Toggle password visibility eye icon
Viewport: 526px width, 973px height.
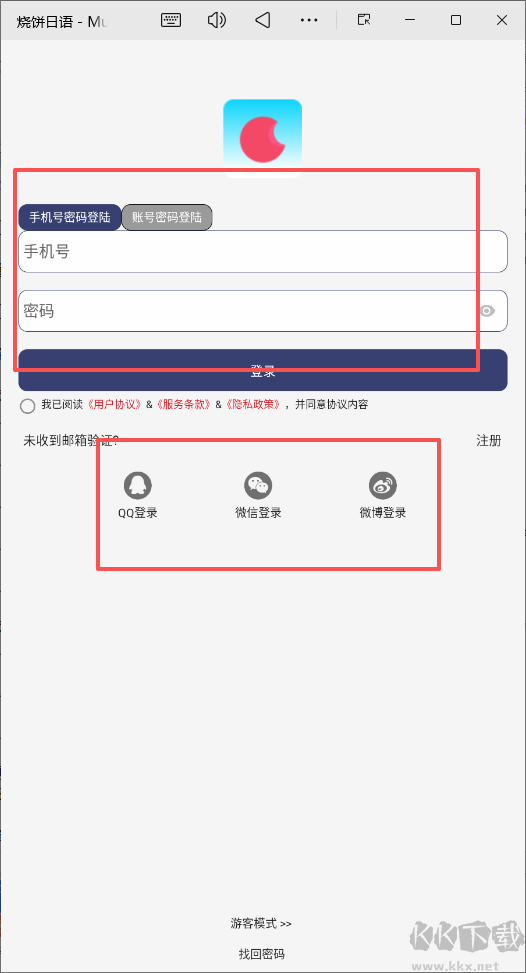[x=488, y=311]
